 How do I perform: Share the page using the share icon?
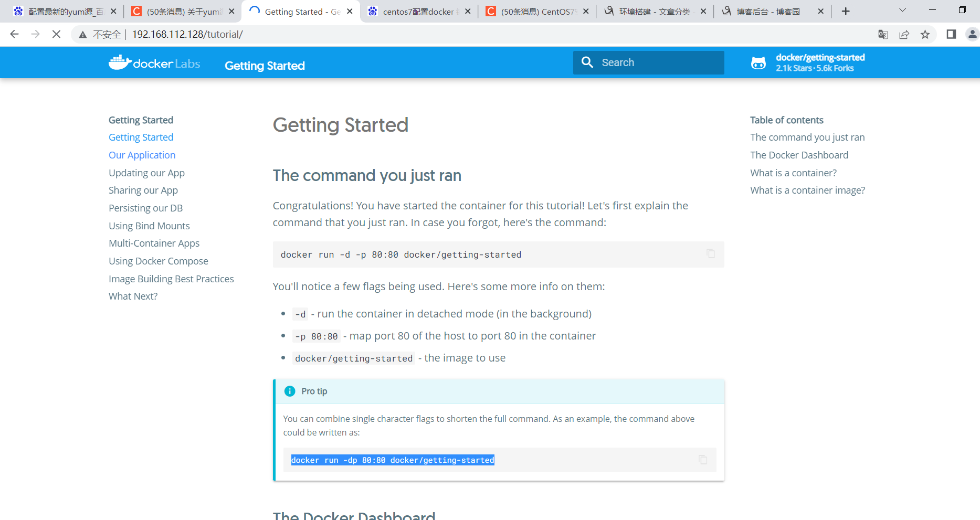pyautogui.click(x=904, y=34)
